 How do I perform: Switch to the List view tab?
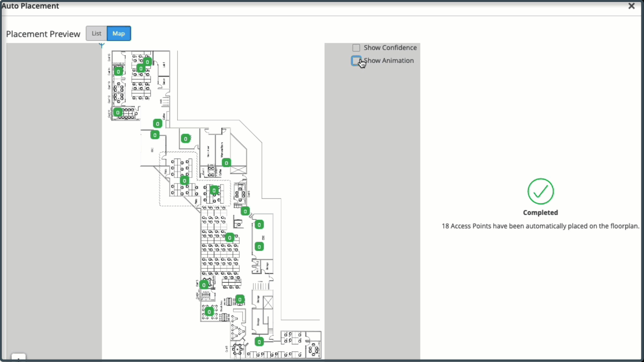pos(96,34)
